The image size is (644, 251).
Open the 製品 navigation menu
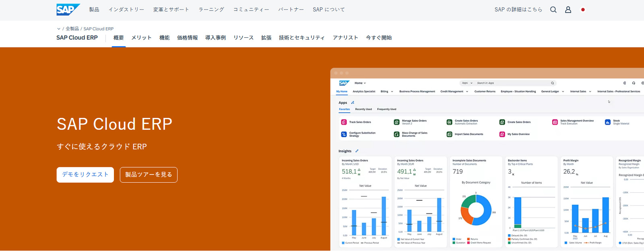click(x=94, y=10)
